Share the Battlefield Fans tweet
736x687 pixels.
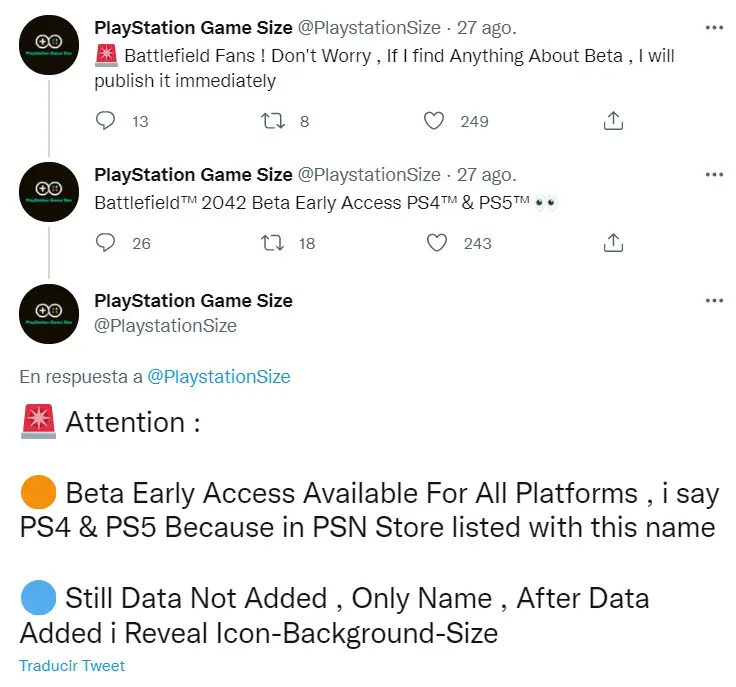[x=613, y=121]
